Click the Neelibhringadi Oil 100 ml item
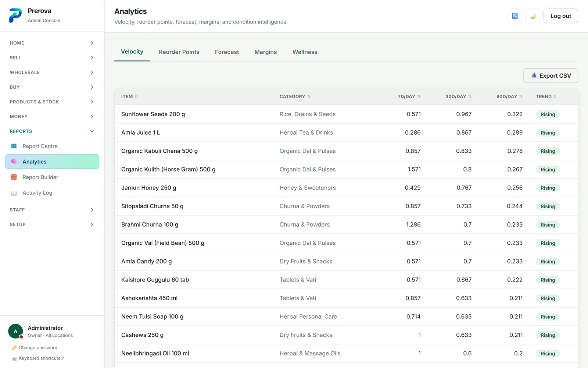Screen dimensions: 588x368 [155, 353]
